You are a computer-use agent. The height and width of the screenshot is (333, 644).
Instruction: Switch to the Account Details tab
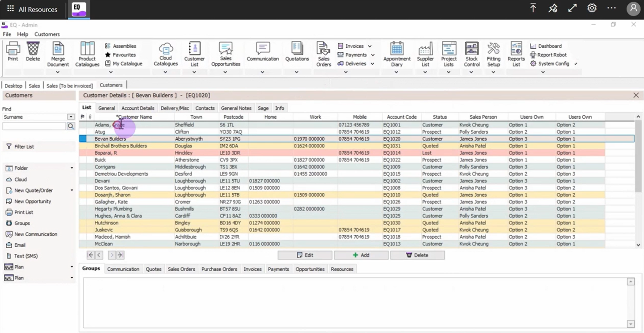point(138,108)
